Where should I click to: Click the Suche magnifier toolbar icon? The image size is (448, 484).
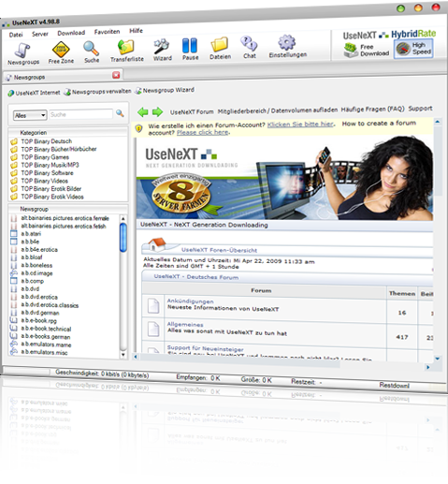pyautogui.click(x=92, y=51)
